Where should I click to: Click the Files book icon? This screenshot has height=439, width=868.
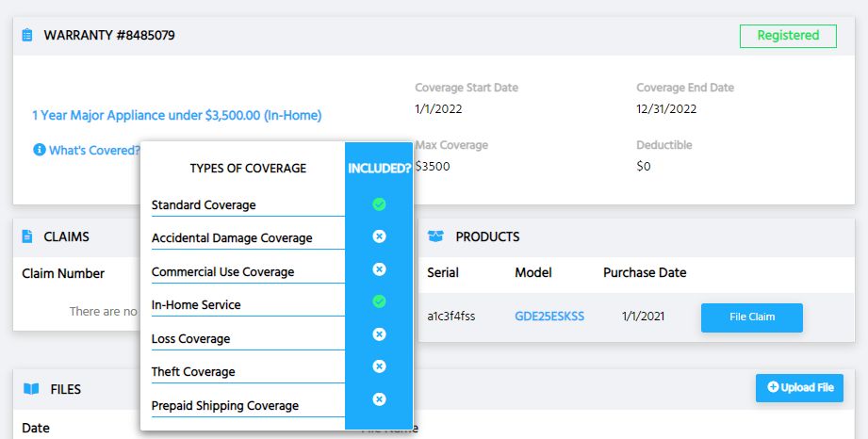click(31, 388)
